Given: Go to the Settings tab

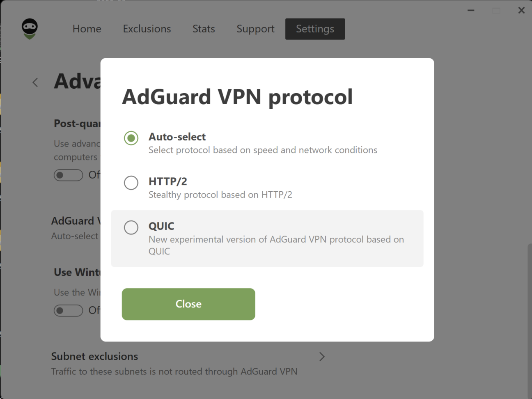Looking at the screenshot, I should [x=315, y=29].
